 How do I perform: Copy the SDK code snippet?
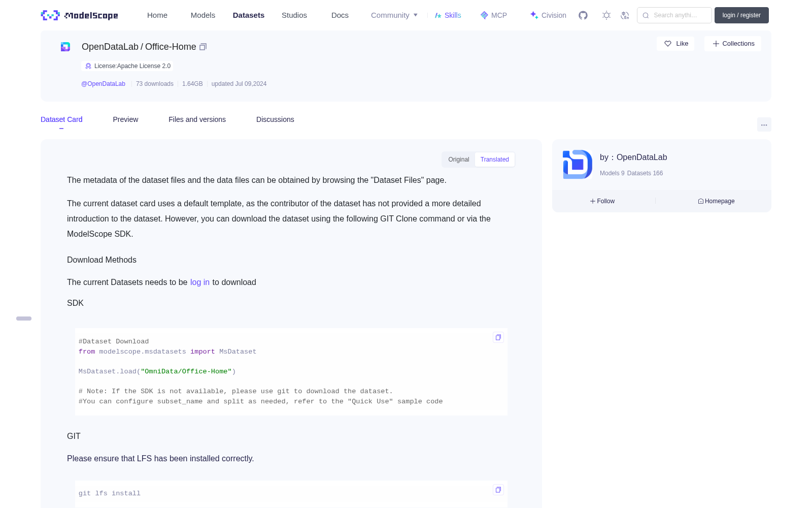tap(498, 337)
